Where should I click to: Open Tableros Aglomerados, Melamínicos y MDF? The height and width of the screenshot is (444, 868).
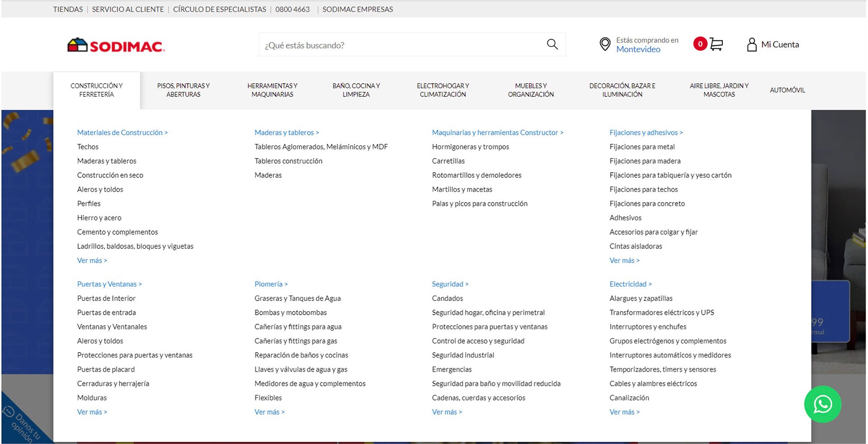321,146
